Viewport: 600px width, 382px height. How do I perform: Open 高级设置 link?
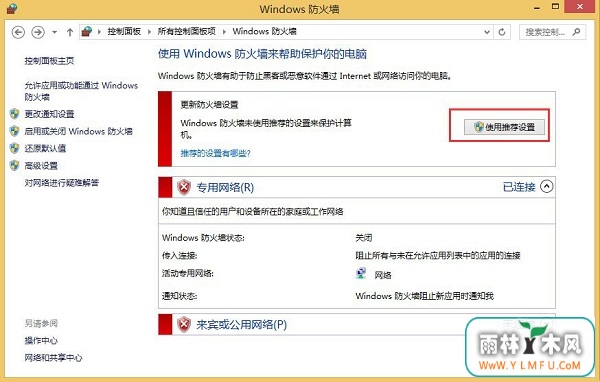tap(41, 166)
